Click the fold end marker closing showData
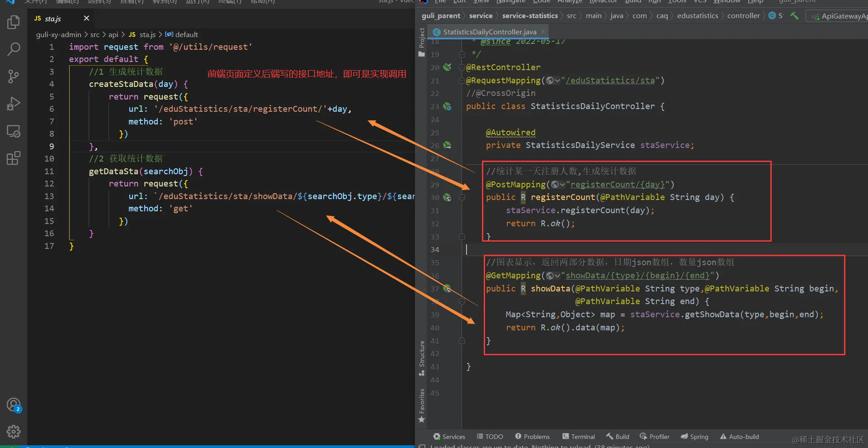This screenshot has height=448, width=868. tap(462, 341)
